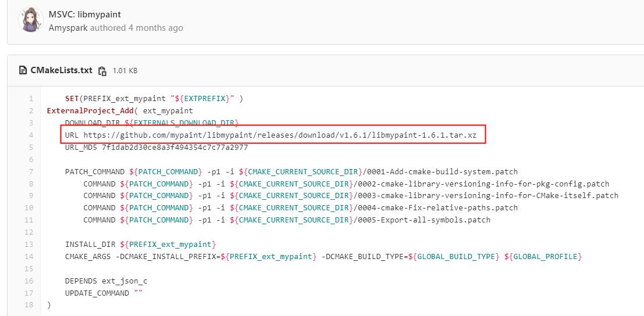
Task: Click line number 14 in the gutter
Action: coord(29,257)
